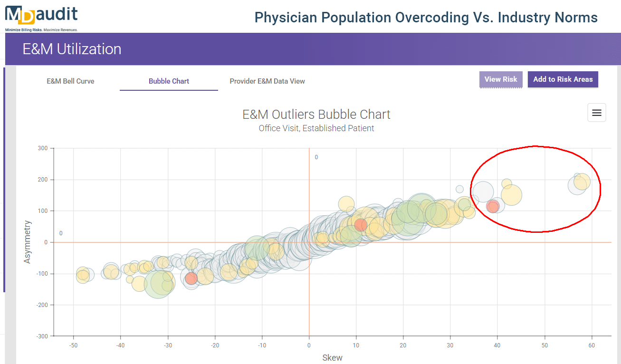
Task: Click the large yellow bubble near skew 43
Action: (x=512, y=195)
